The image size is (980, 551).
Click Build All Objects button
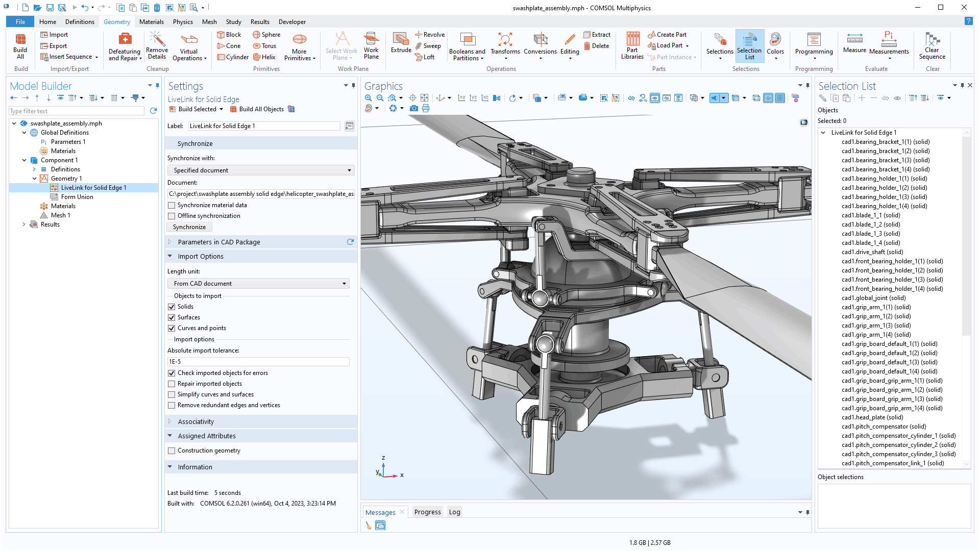(x=261, y=109)
